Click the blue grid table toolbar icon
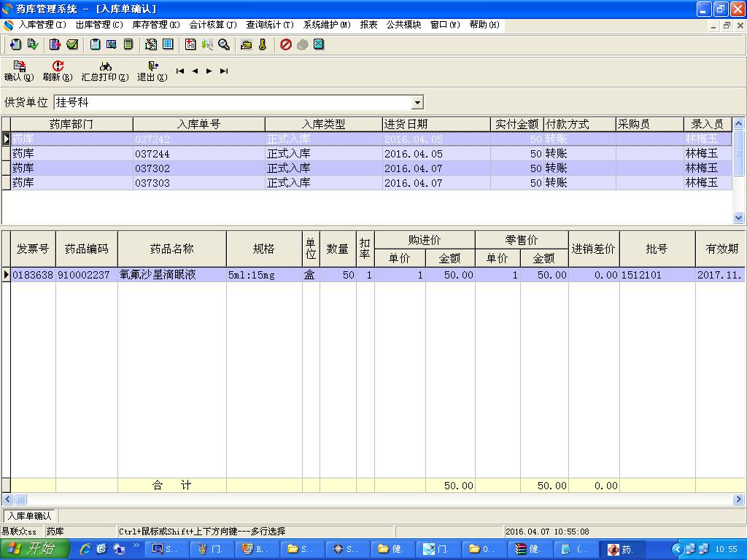This screenshot has width=747, height=560. (168, 44)
